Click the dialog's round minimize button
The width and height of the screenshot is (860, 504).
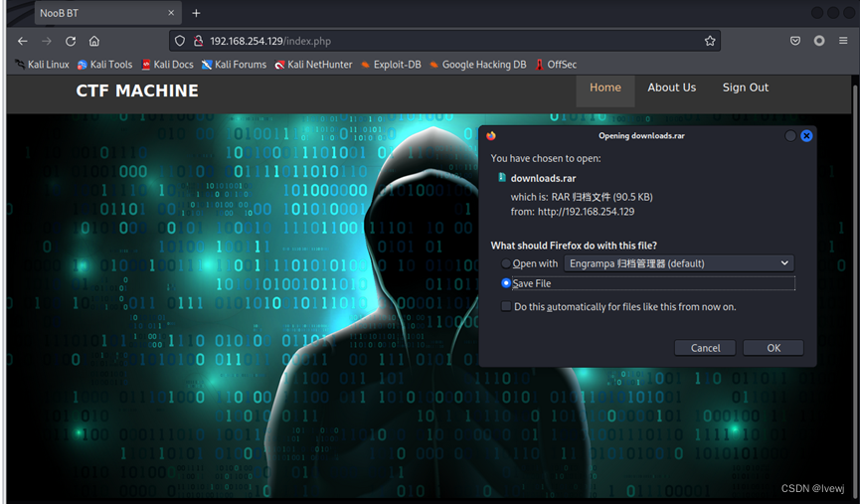point(790,135)
